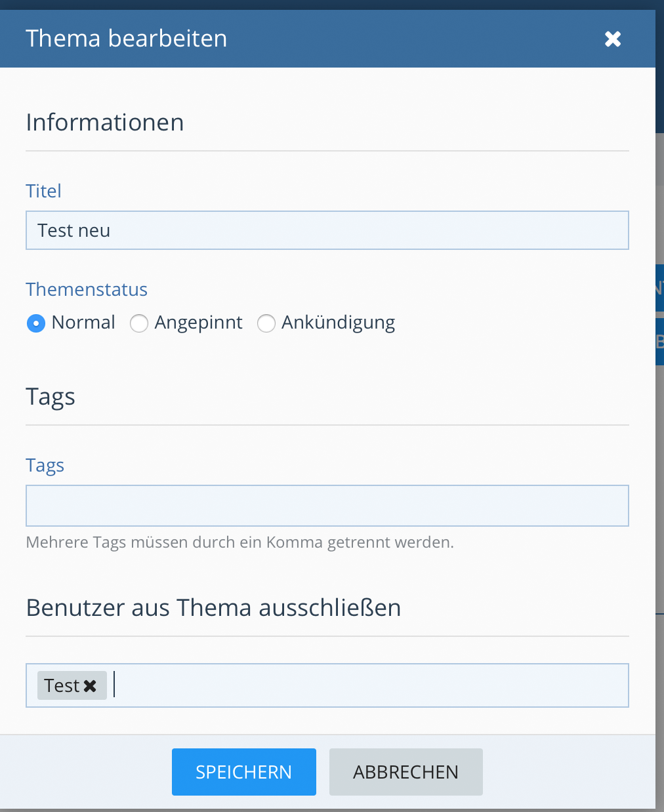Click the Benutzer aus Thema ausschließen heading
The width and height of the screenshot is (664, 812).
[x=213, y=608]
